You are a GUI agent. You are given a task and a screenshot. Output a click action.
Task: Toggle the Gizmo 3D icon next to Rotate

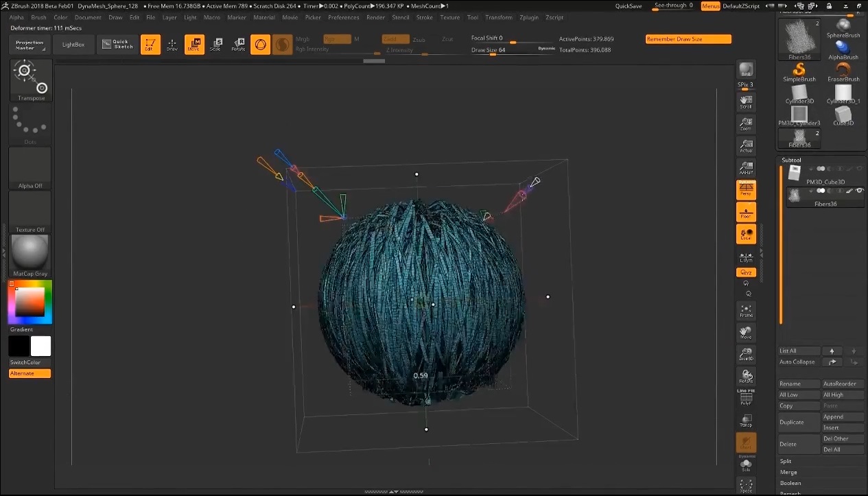click(260, 45)
